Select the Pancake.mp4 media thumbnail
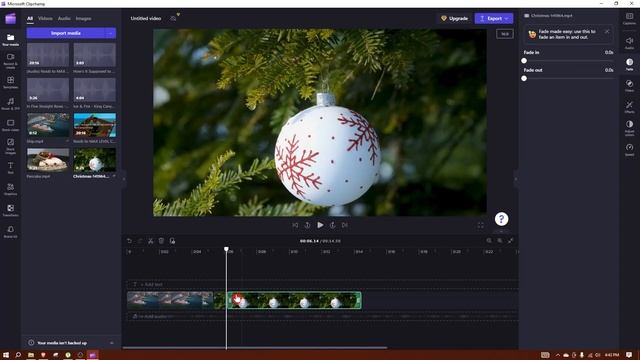Image resolution: width=640 pixels, height=360 pixels. point(48,160)
